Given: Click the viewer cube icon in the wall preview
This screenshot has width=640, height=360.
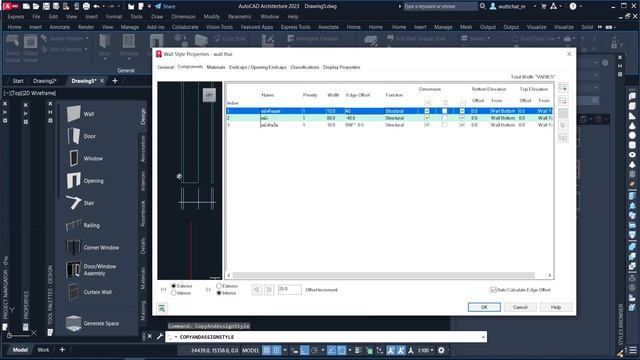Looking at the screenshot, I should pyautogui.click(x=209, y=95).
